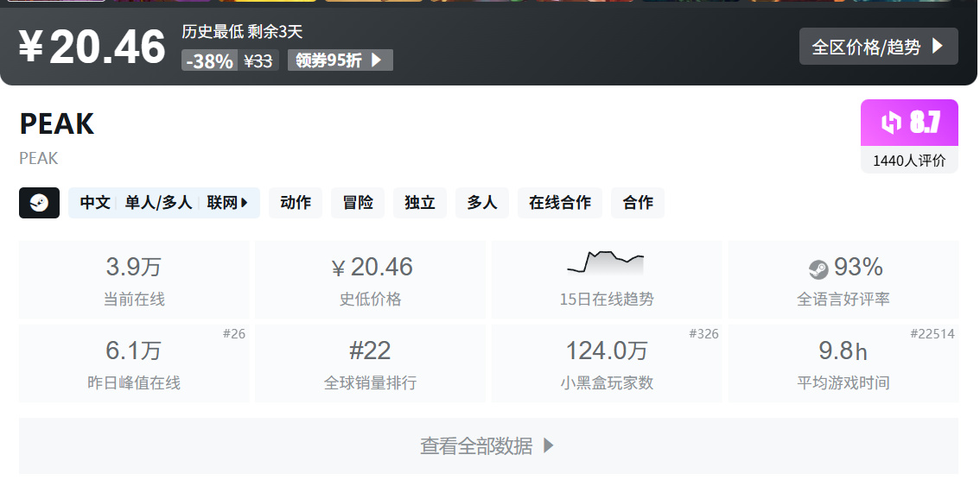The height and width of the screenshot is (480, 980).
Task: Click the struck-through ¥33 original price
Action: click(x=258, y=60)
